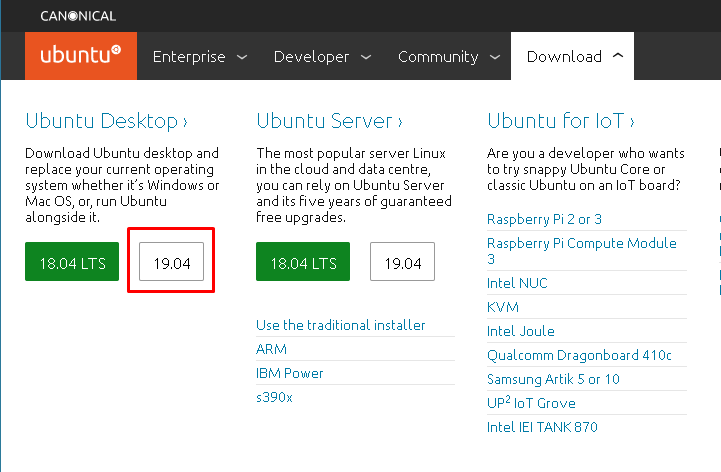
Task: Click the Ubuntu Server description paragraph
Action: (x=354, y=185)
